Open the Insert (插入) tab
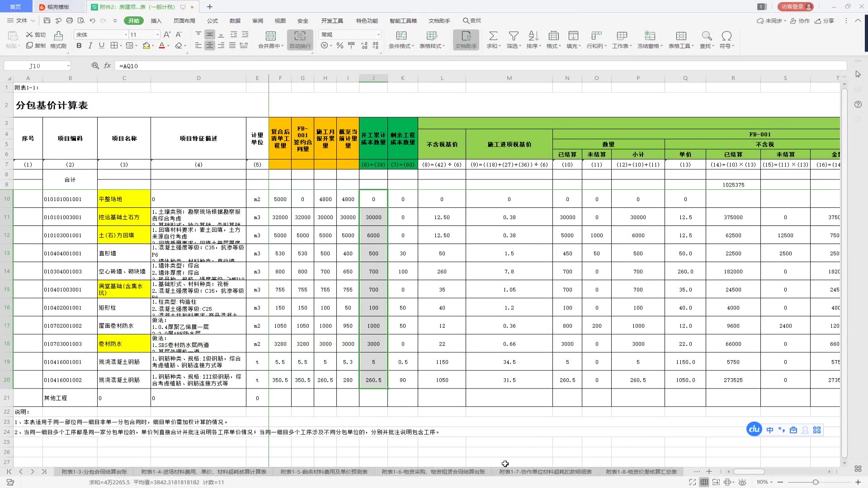 [x=156, y=21]
